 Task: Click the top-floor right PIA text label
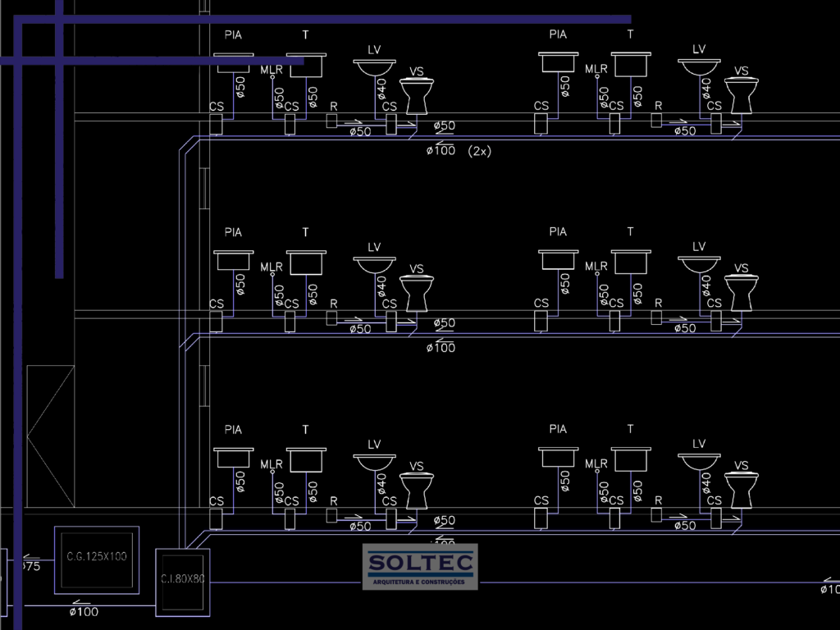click(x=558, y=34)
